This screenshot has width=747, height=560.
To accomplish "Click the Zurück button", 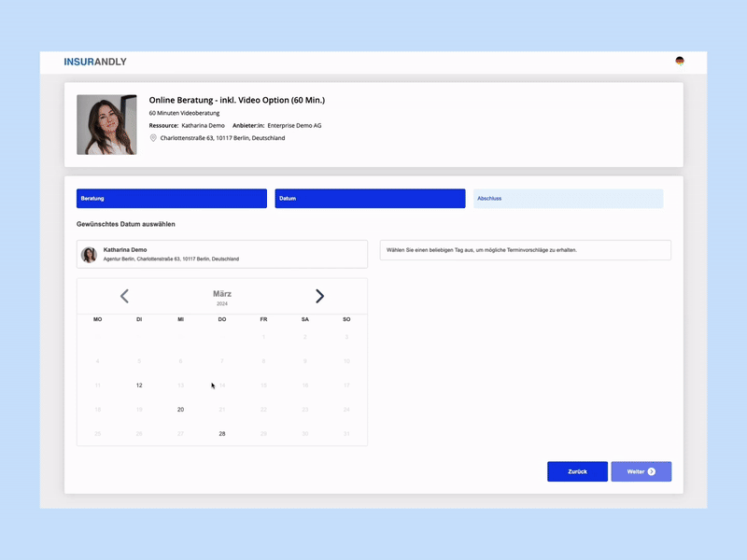I will tap(576, 471).
